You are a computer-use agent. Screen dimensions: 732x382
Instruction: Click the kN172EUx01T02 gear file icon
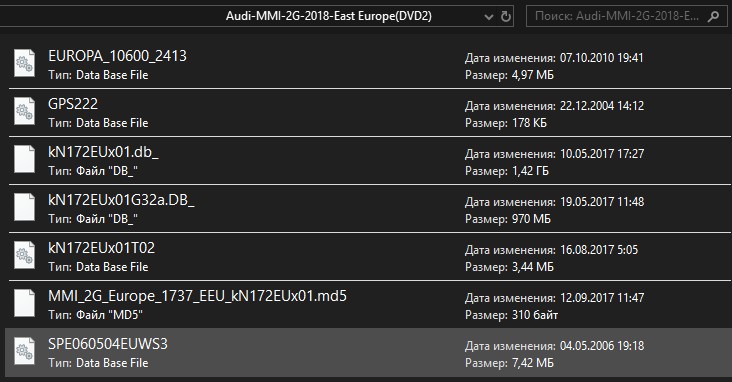coord(24,255)
